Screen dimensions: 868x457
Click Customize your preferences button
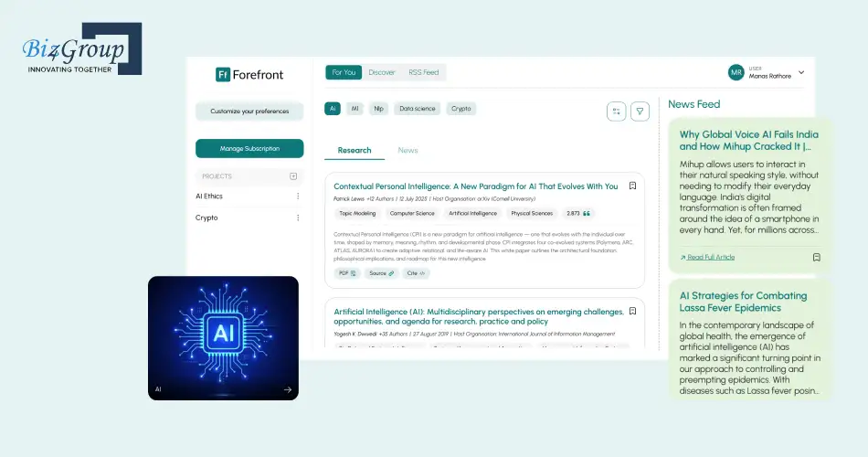(x=249, y=112)
